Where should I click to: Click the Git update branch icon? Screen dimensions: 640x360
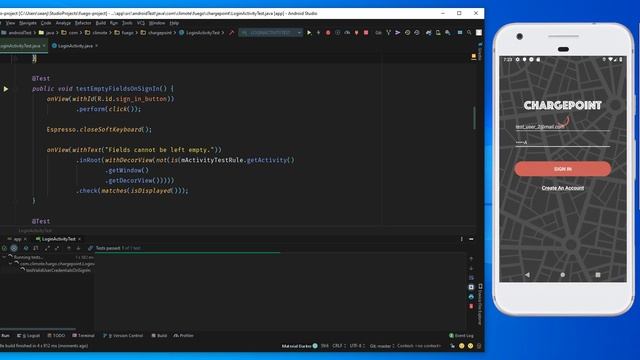[x=388, y=33]
